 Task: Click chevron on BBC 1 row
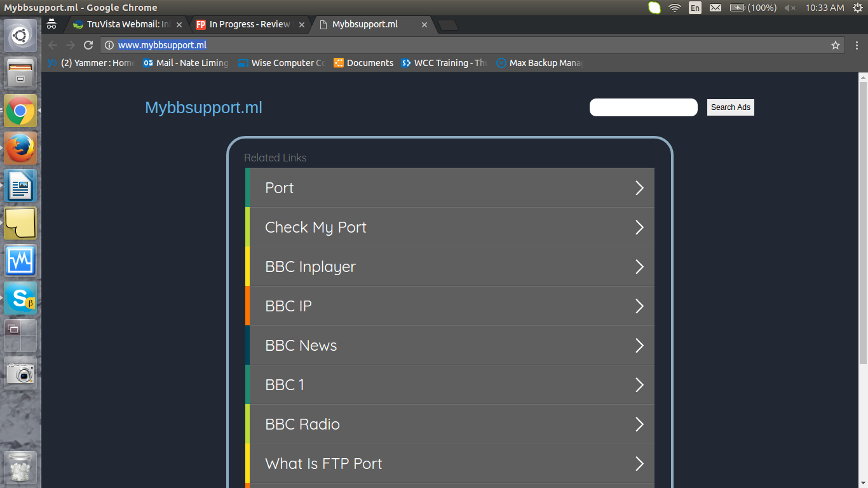tap(640, 385)
